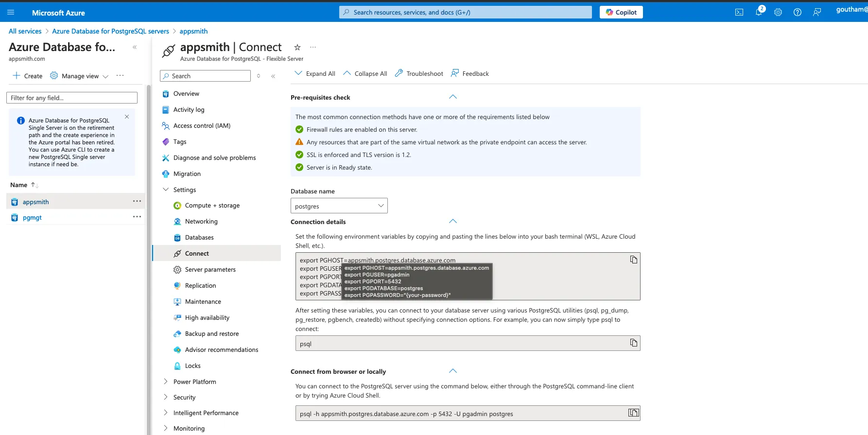Screen dimensions: 868x435
Task: Favorite the appsmith Connect page with star
Action: coord(297,47)
